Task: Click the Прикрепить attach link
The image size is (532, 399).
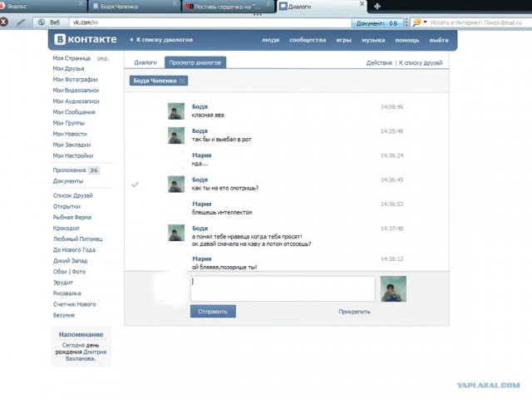Action: tap(354, 312)
